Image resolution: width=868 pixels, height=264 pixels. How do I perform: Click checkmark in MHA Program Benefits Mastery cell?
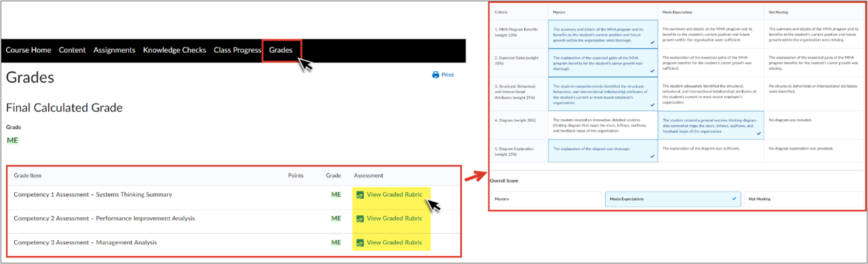652,43
